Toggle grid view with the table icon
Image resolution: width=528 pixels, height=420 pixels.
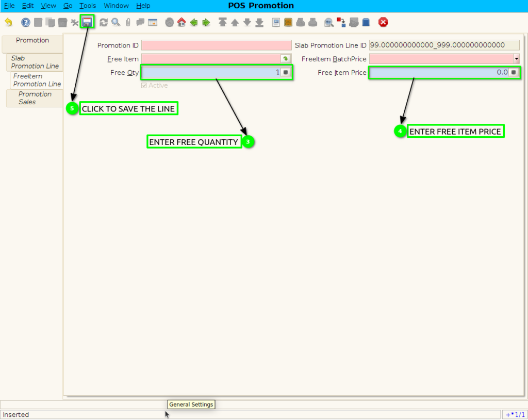[153, 22]
